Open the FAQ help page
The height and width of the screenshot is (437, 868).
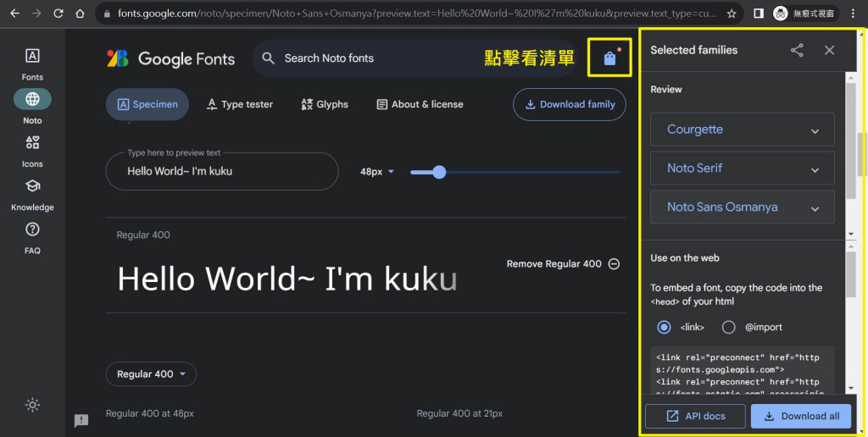click(32, 238)
